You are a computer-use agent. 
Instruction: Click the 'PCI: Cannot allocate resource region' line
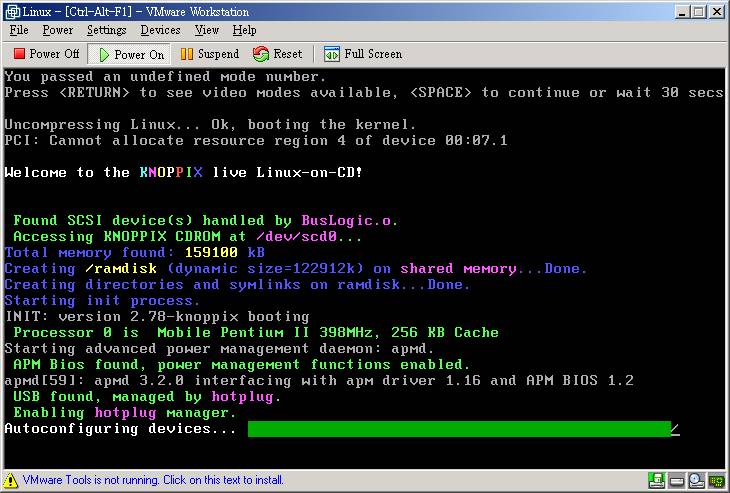[256, 140]
